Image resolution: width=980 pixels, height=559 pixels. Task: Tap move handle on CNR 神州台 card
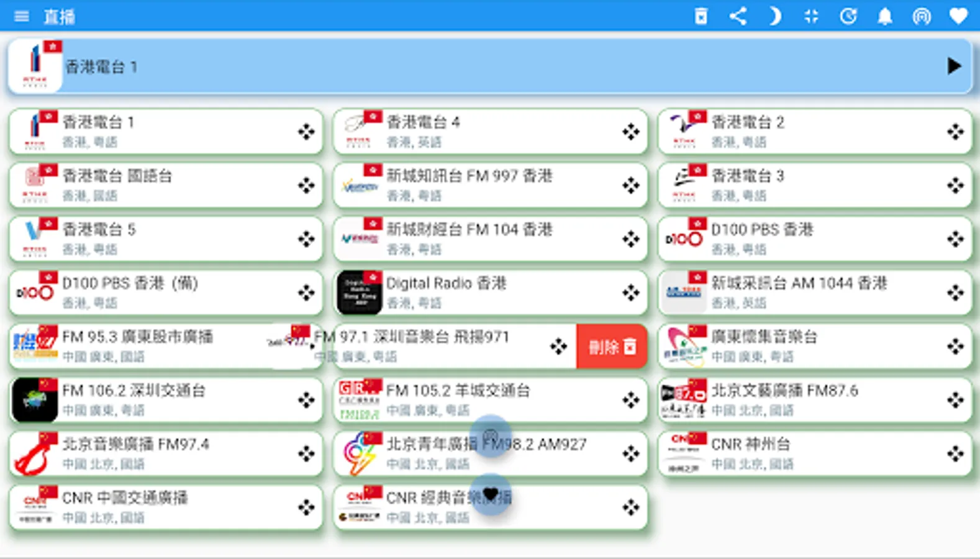point(955,454)
